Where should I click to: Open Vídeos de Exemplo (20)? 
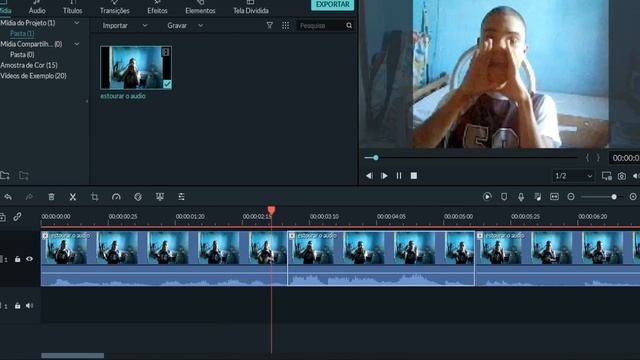point(33,76)
